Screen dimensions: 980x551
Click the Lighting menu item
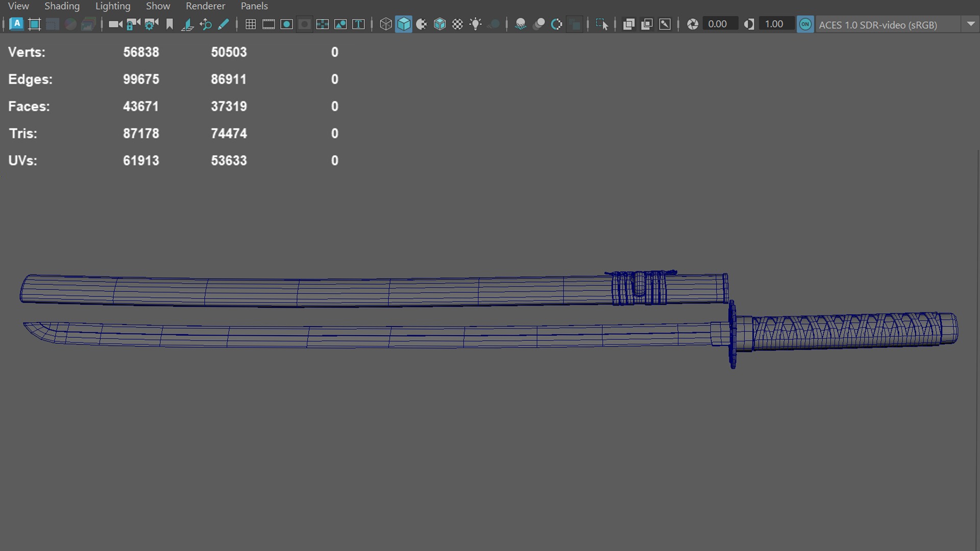click(113, 6)
